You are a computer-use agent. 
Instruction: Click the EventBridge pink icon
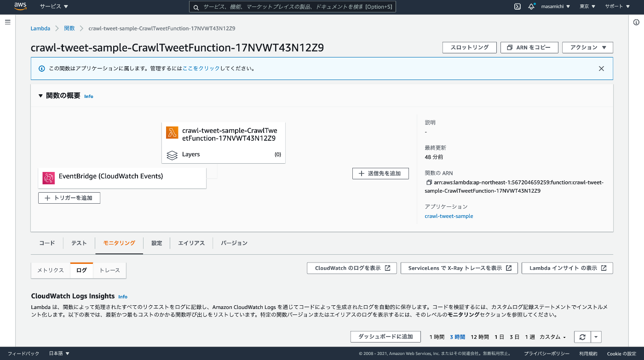[x=49, y=178]
